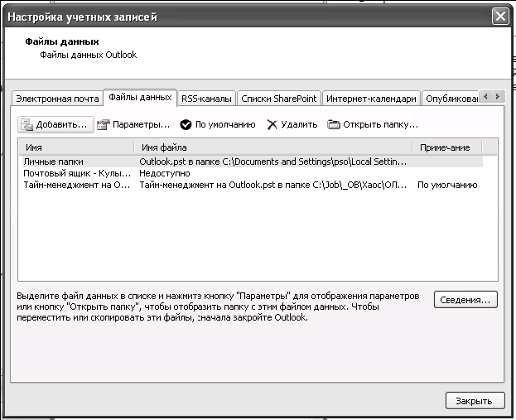Switch to the Электронная почта tab
The height and width of the screenshot is (420, 516).
(x=56, y=99)
